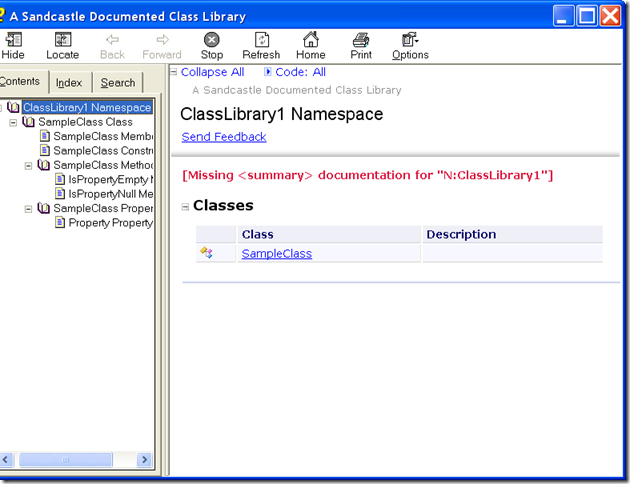630x484 pixels.
Task: Click the SampleClass class icon in table
Action: (207, 253)
